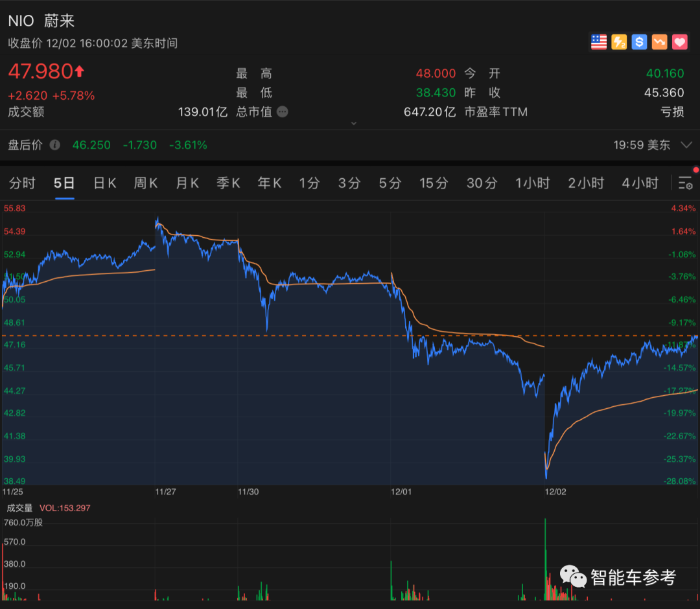
Task: Select the 30分 interval tab
Action: pos(482,183)
